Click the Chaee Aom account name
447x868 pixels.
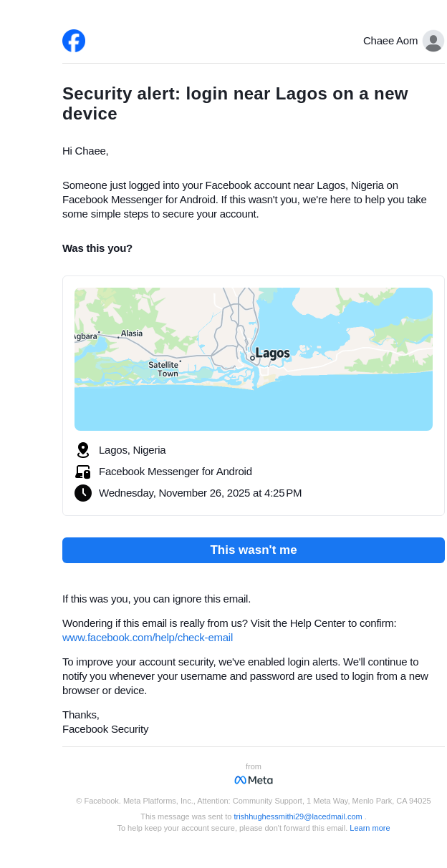click(390, 41)
